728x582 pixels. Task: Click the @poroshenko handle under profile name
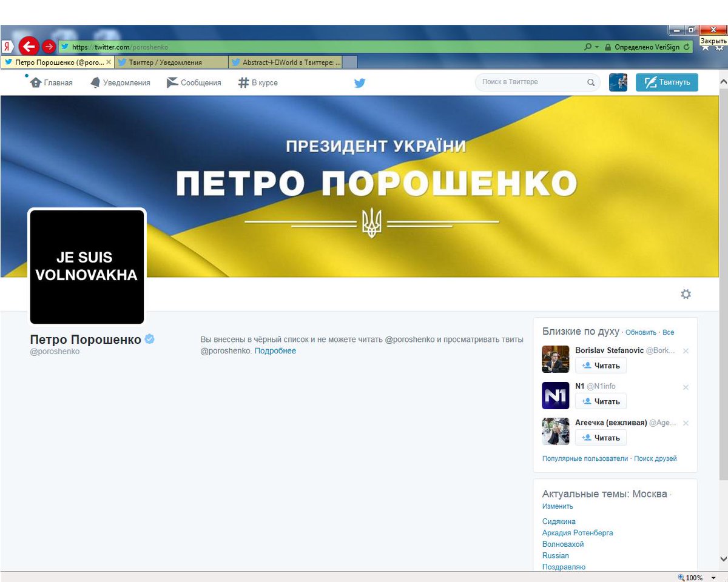(55, 352)
